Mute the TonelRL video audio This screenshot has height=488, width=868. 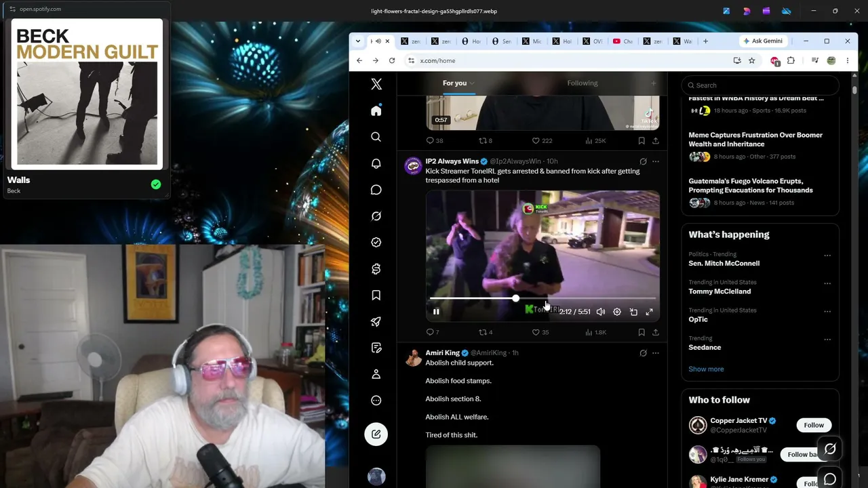(x=601, y=312)
